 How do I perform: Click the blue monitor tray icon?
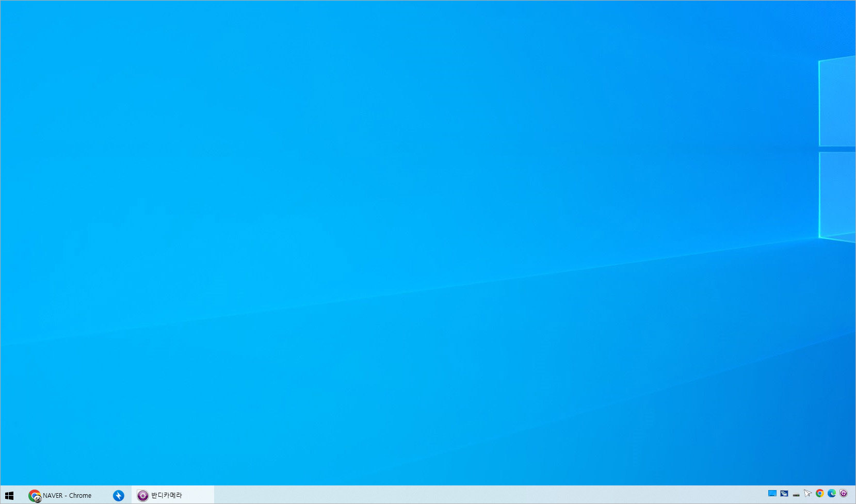coord(772,494)
